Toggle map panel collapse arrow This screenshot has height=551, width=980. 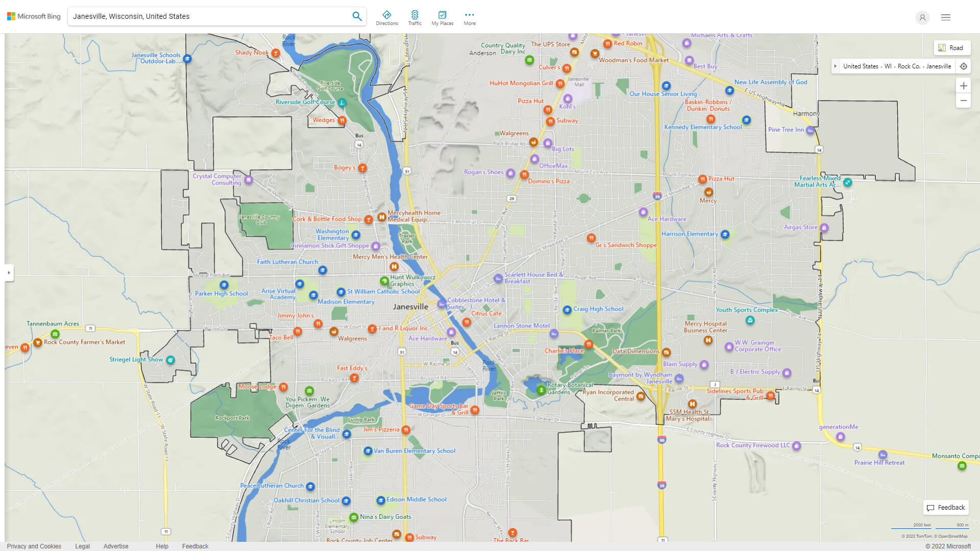(x=9, y=272)
